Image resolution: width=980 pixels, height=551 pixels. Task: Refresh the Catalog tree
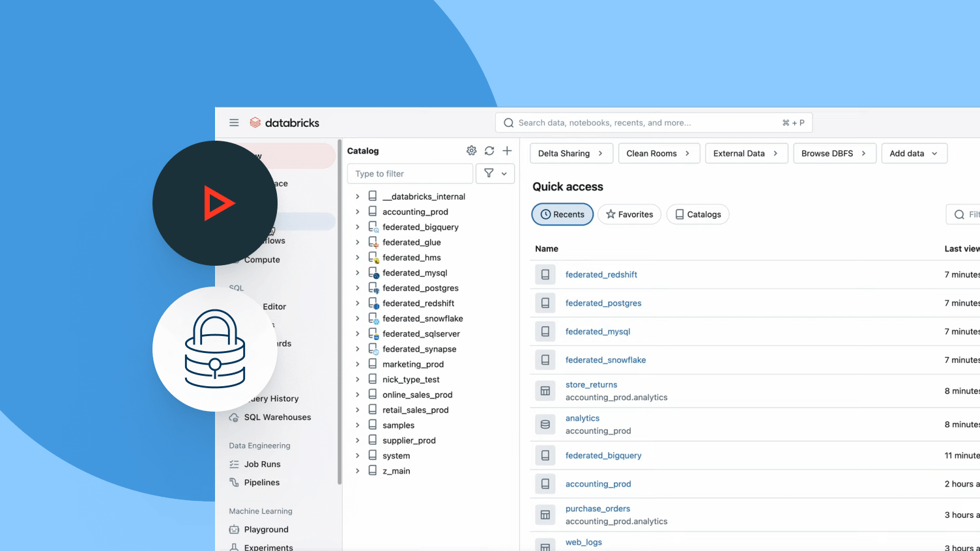click(489, 150)
